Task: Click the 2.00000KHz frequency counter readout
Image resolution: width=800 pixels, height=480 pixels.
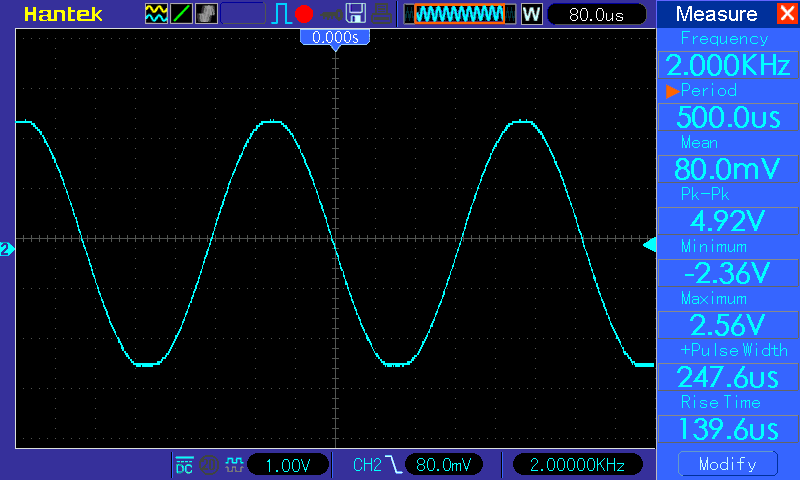Action: point(578,465)
